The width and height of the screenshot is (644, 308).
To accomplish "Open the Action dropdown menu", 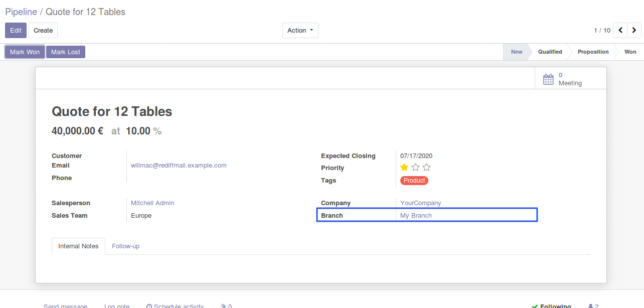I will [300, 31].
